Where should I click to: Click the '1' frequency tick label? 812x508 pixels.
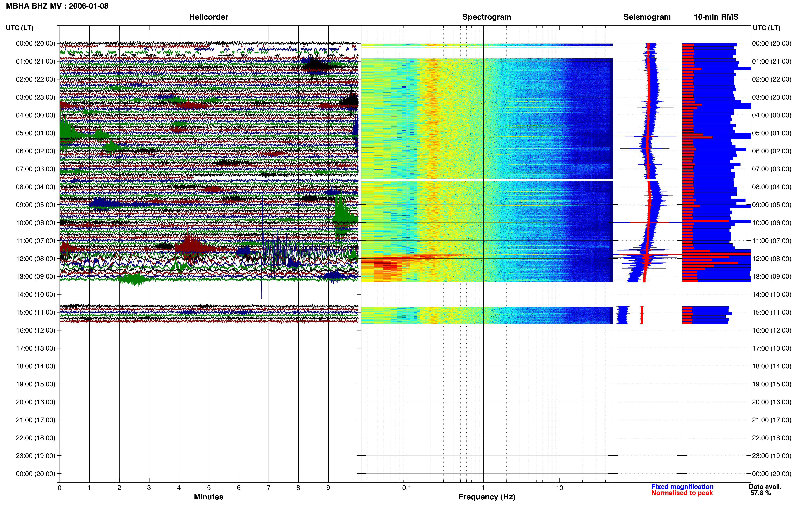[x=483, y=487]
